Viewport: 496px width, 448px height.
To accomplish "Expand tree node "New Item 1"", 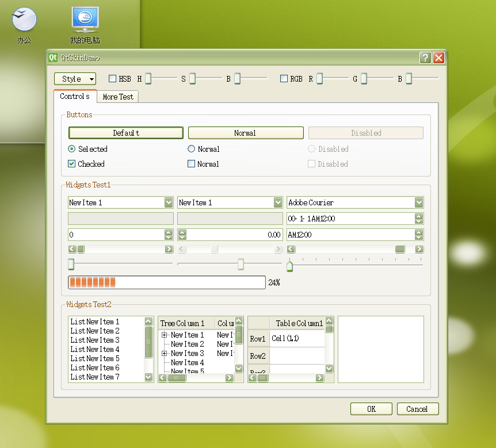I will (x=163, y=334).
